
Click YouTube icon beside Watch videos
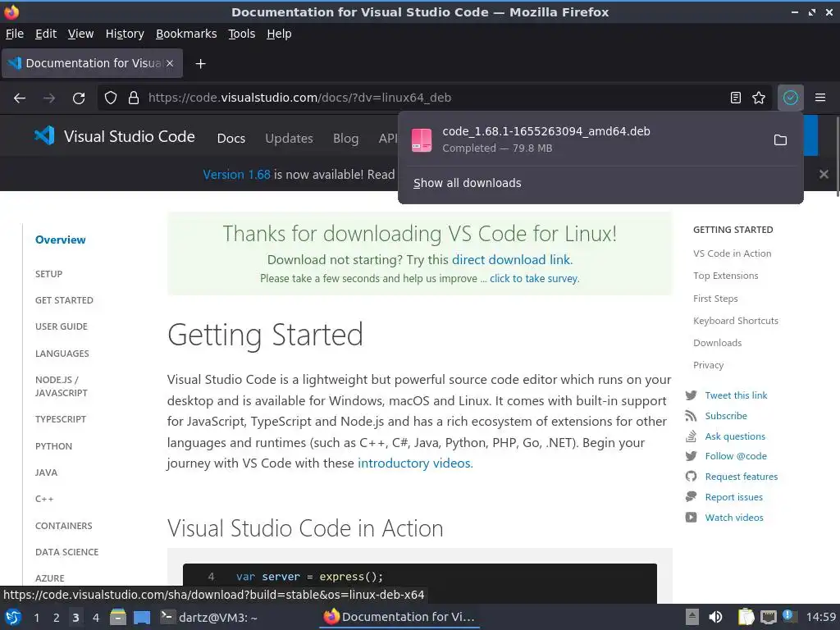pyautogui.click(x=691, y=518)
